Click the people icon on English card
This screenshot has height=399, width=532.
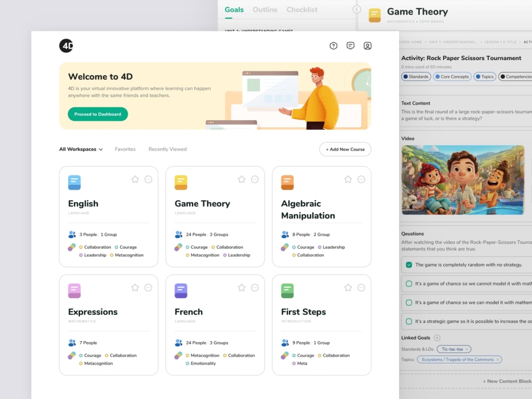coord(72,235)
